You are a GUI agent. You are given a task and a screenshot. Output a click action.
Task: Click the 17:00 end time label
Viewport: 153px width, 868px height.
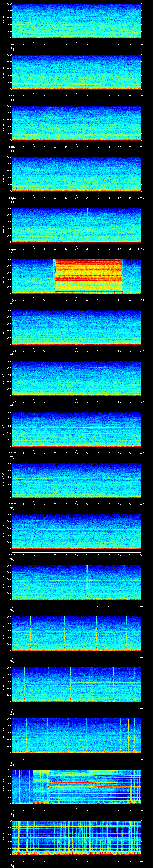pyautogui.click(x=141, y=44)
